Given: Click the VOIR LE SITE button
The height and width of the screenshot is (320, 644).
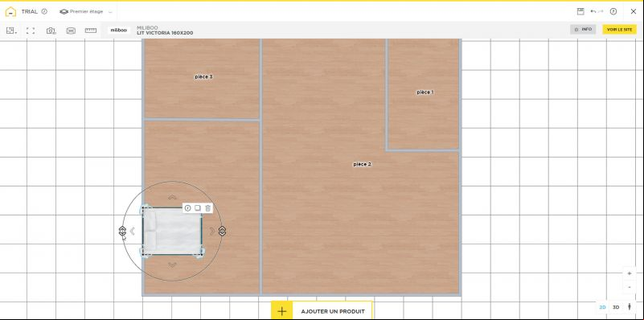Looking at the screenshot, I should click(619, 29).
